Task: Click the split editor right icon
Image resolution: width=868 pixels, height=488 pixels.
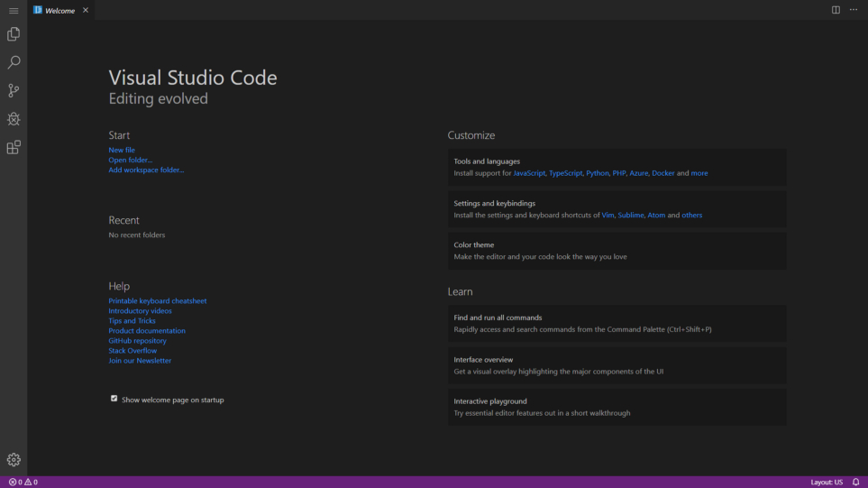Action: [836, 10]
